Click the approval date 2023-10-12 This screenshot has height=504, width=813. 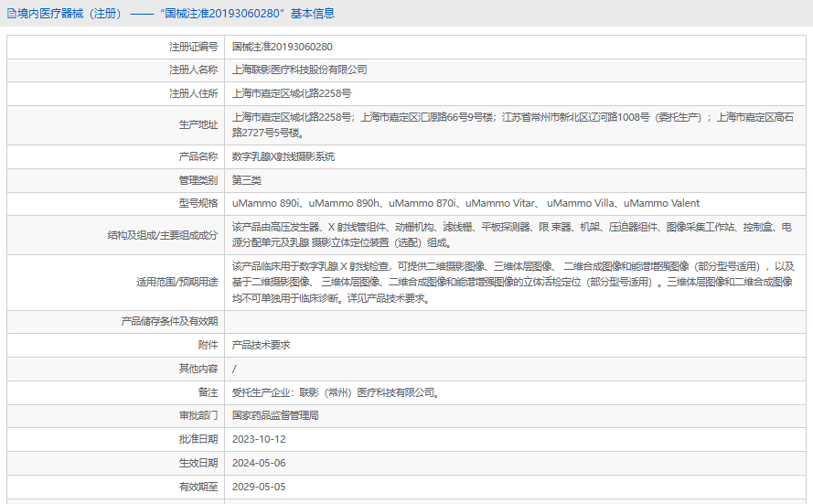click(259, 439)
